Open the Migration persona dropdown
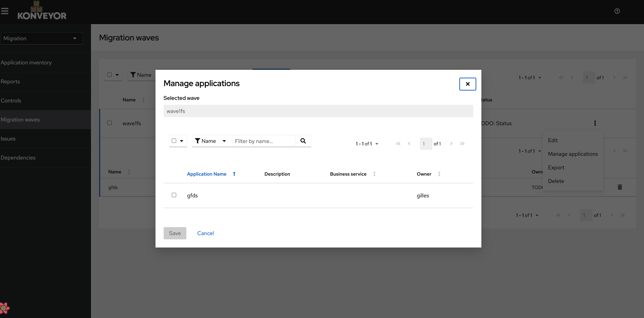644x318 pixels. point(41,38)
